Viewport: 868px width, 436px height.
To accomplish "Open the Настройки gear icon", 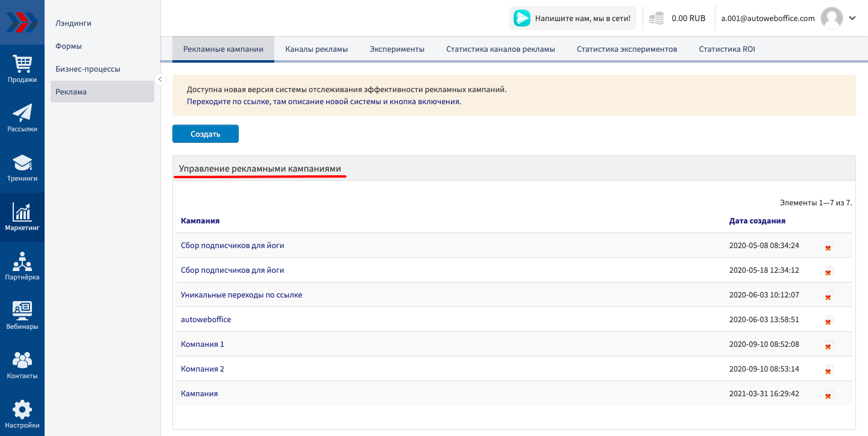I will click(x=22, y=415).
